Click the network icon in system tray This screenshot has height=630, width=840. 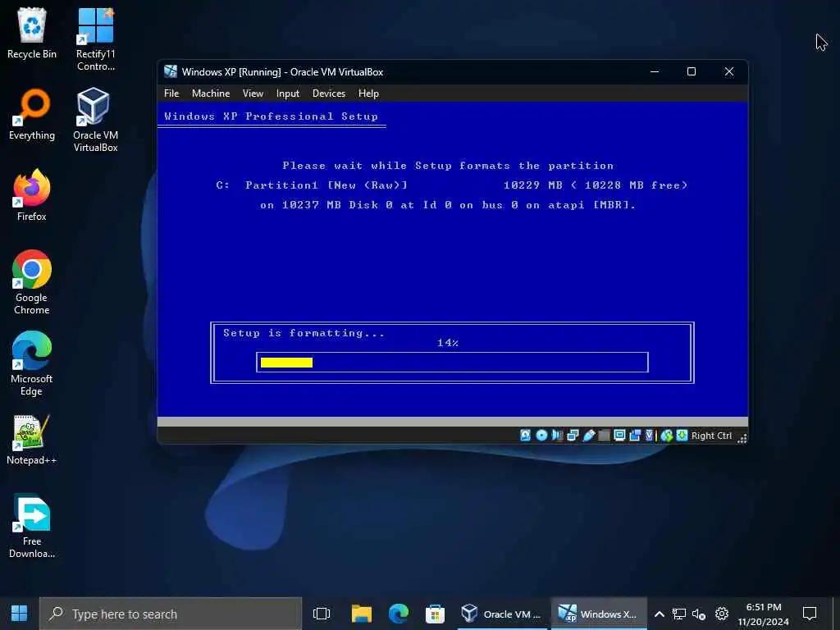(x=679, y=614)
